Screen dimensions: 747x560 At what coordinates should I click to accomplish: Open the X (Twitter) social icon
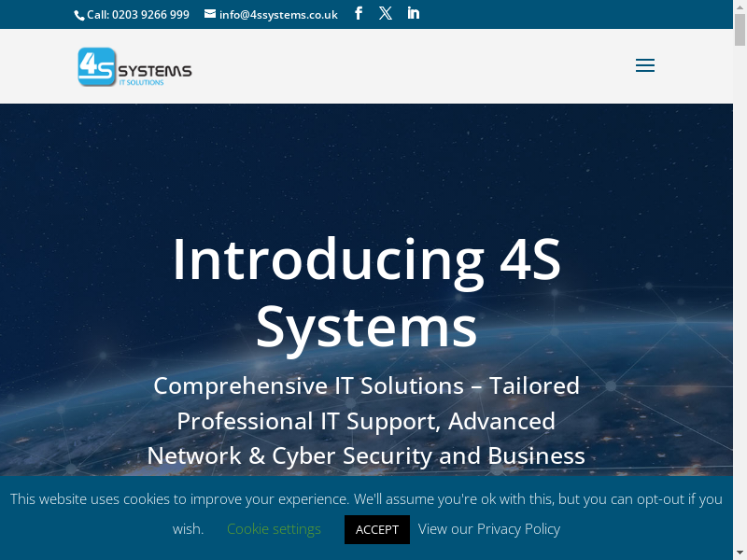[386, 14]
